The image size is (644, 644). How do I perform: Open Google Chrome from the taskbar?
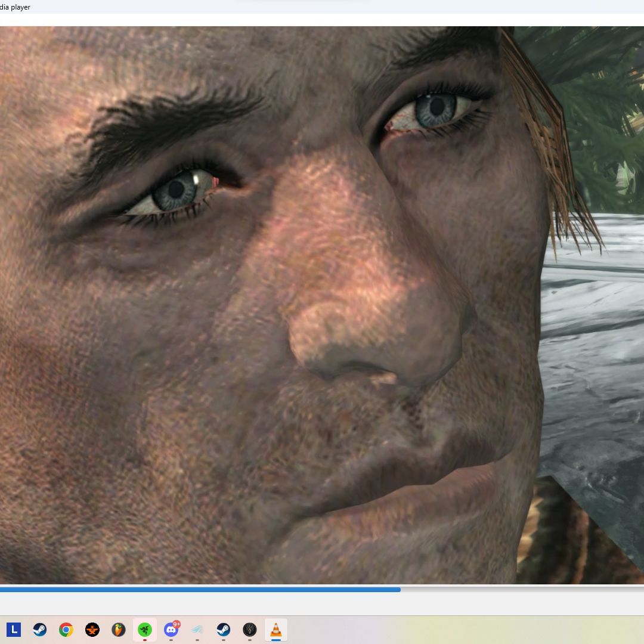[x=66, y=629]
